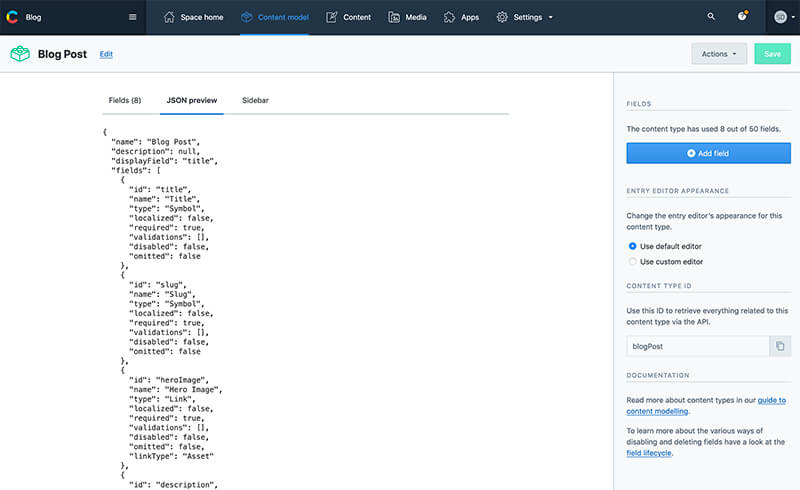Open the user account avatar menu

[x=782, y=17]
